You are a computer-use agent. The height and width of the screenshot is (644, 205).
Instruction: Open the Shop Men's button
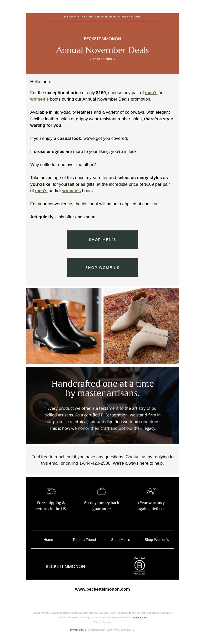[102, 240]
